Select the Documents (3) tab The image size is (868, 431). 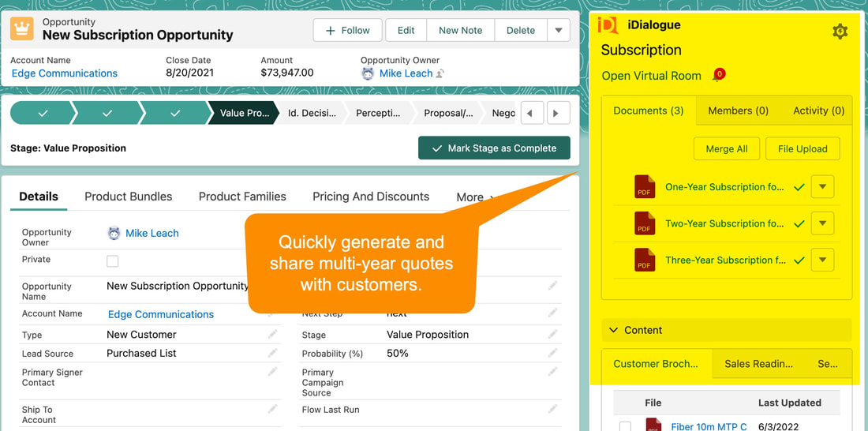[x=648, y=111]
